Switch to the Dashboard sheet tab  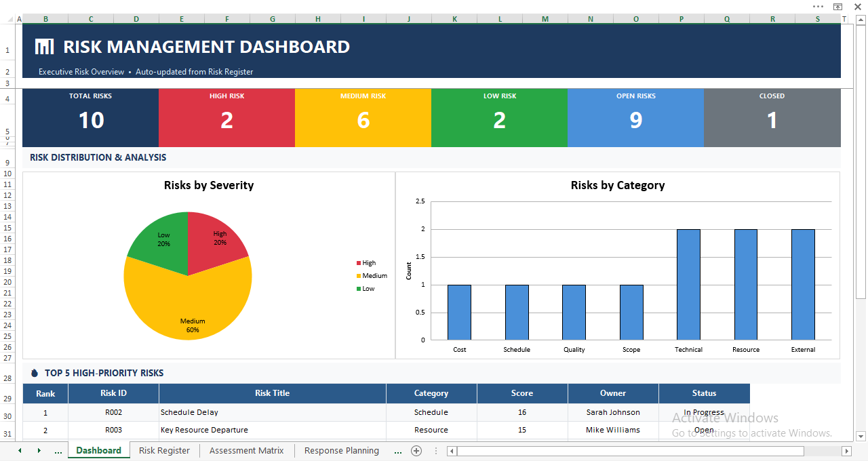click(99, 450)
